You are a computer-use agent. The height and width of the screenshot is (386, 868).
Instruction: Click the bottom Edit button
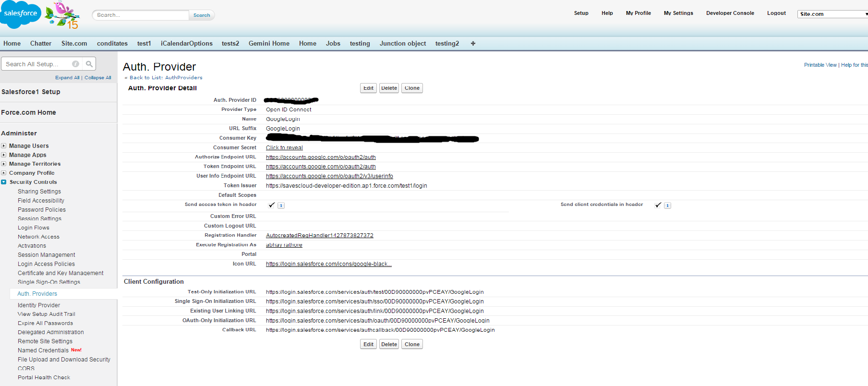coord(368,344)
